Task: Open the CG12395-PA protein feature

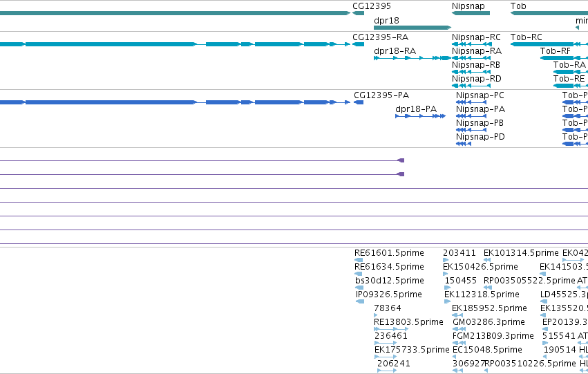Action: (381, 95)
